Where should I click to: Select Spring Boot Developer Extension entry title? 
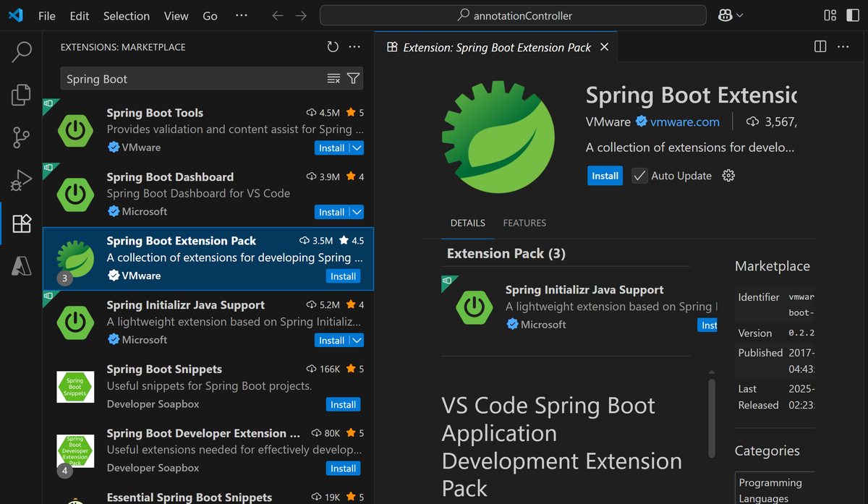203,433
